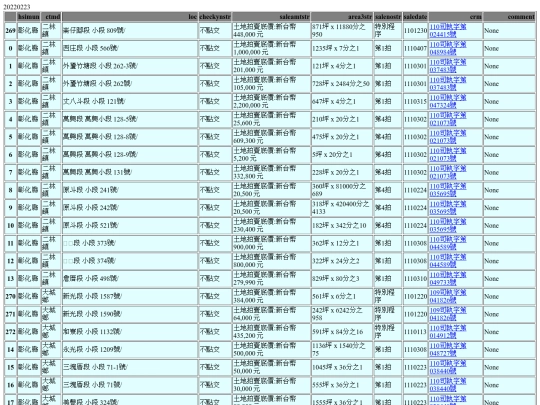Click the case link in row 4
The height and width of the screenshot is (405, 540).
click(x=447, y=119)
